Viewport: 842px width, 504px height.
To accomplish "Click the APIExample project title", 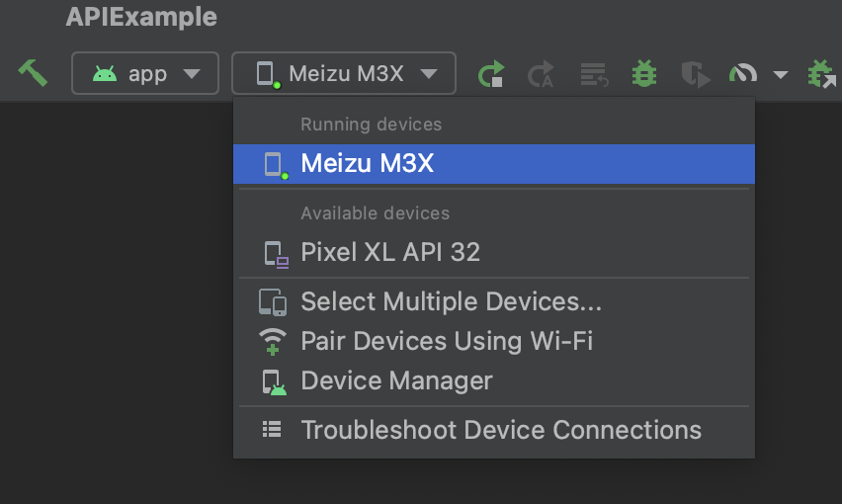I will [141, 17].
